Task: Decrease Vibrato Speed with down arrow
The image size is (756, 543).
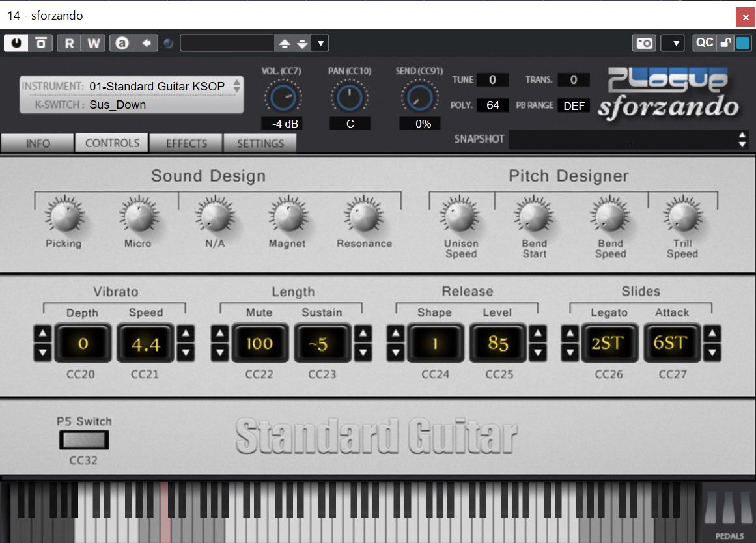Action: click(186, 352)
